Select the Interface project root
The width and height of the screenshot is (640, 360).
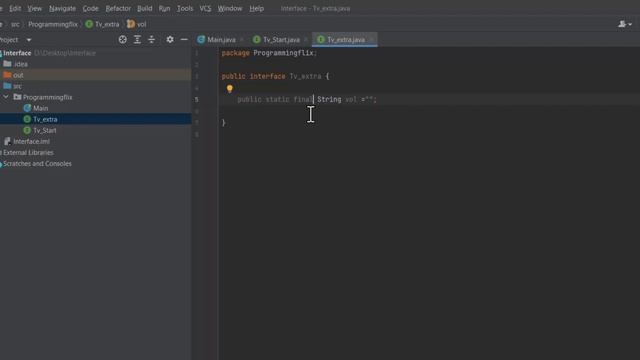(17, 53)
